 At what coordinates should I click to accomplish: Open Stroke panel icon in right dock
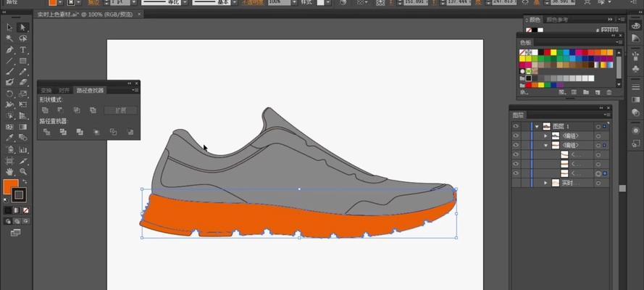636,87
